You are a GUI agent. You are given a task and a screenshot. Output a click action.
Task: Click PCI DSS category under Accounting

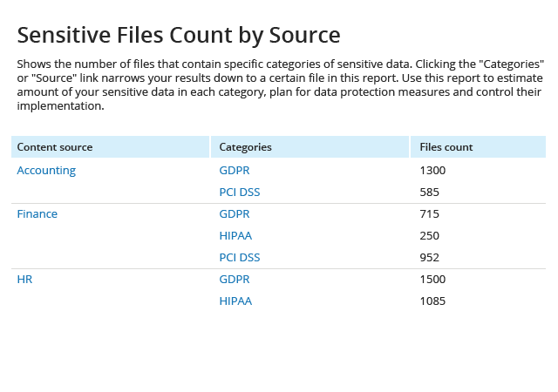240,193
